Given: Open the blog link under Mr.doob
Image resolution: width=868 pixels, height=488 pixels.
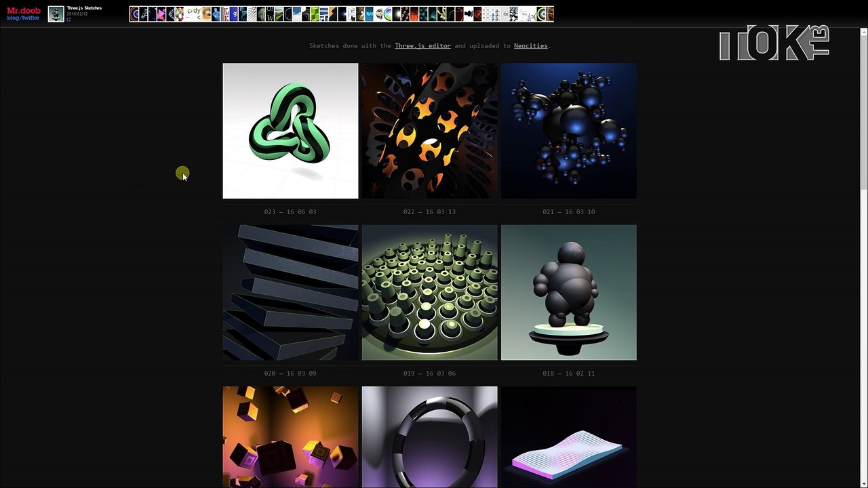Looking at the screenshot, I should click(x=13, y=18).
